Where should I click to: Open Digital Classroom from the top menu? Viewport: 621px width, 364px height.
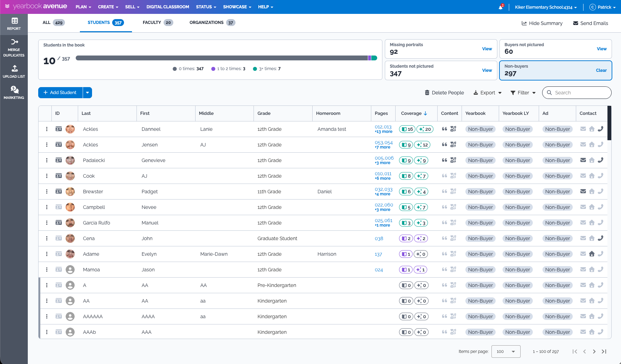[168, 7]
